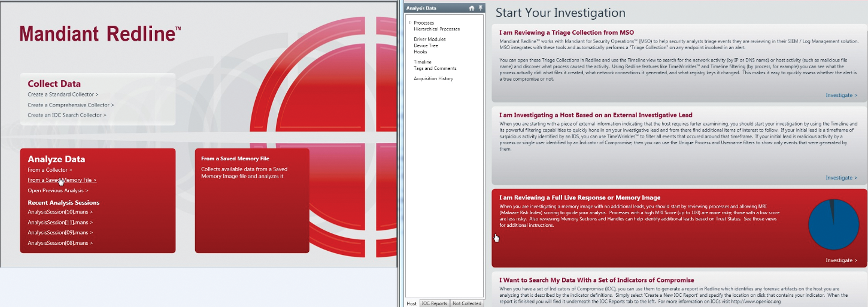Switch to the Not Collected tab
Viewport: 868px width, 307px height.
point(467,303)
